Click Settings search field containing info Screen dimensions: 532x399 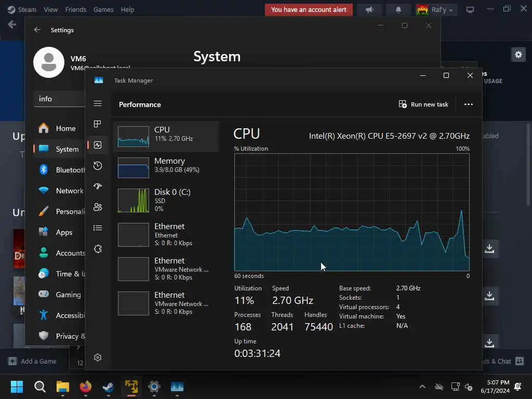[x=59, y=99]
